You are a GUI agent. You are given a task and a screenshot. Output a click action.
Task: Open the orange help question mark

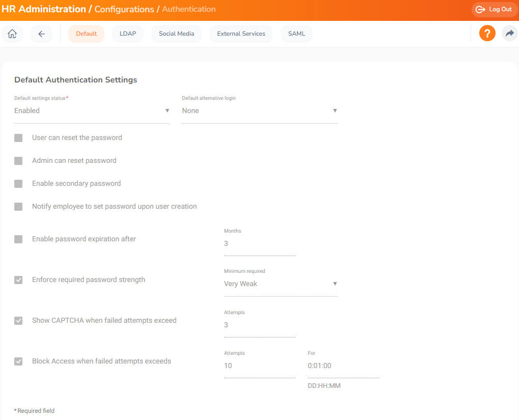[x=487, y=34]
